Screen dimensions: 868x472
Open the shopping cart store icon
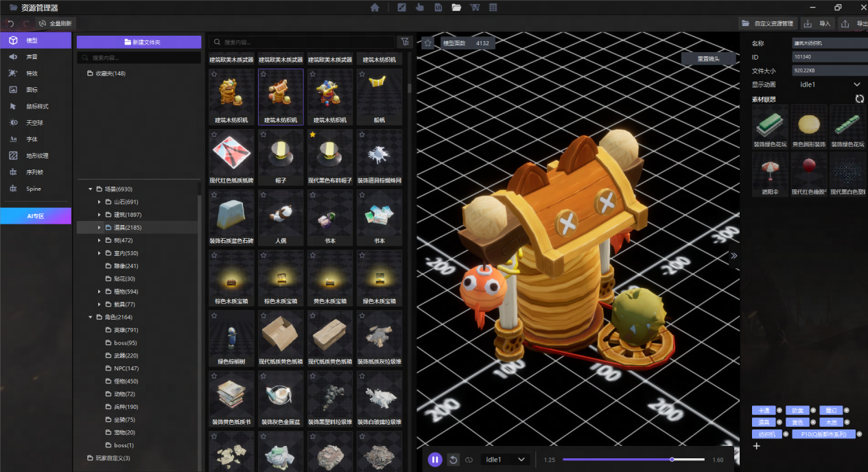tap(474, 8)
